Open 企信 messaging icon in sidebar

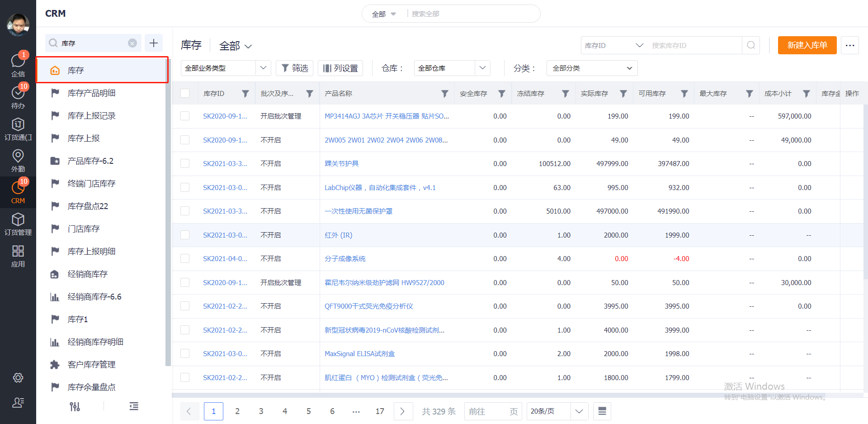[18, 64]
